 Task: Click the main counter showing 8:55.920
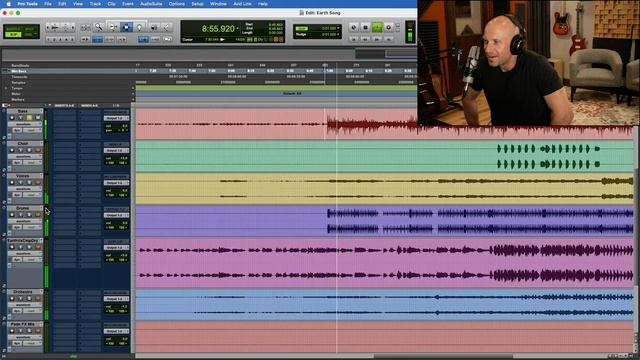pos(218,29)
